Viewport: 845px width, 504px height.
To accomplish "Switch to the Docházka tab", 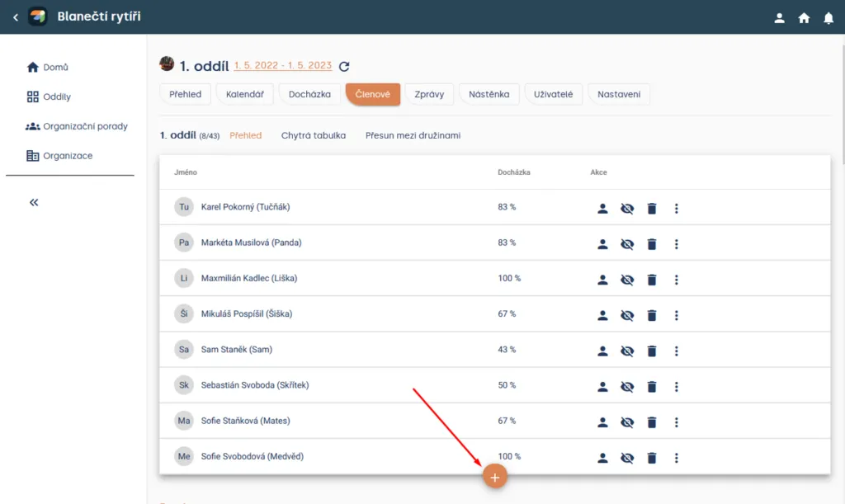I will click(310, 94).
